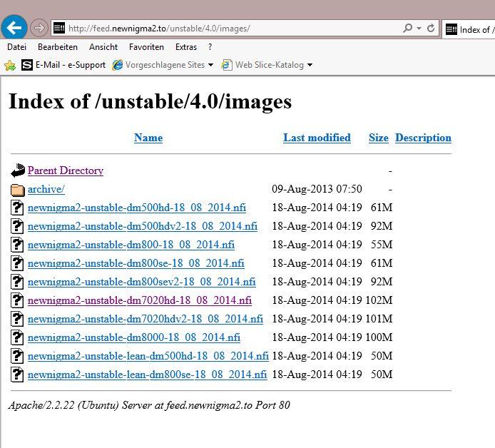The height and width of the screenshot is (448, 495).
Task: Select the 'Index of /' browser tab
Action: (469, 29)
